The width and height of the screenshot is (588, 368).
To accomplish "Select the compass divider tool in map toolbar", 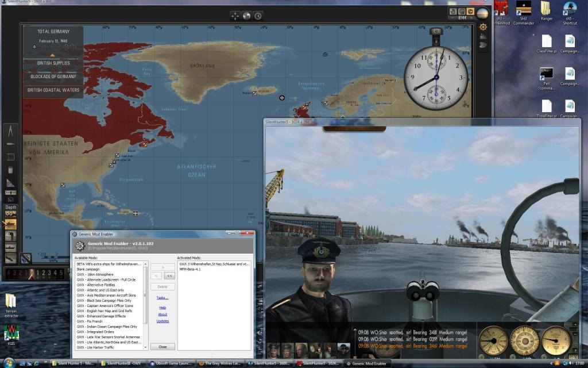I will [10, 131].
